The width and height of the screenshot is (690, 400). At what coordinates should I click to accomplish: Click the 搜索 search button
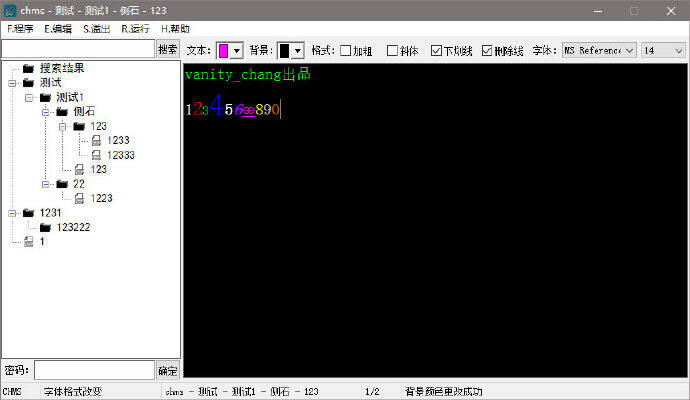click(x=168, y=49)
